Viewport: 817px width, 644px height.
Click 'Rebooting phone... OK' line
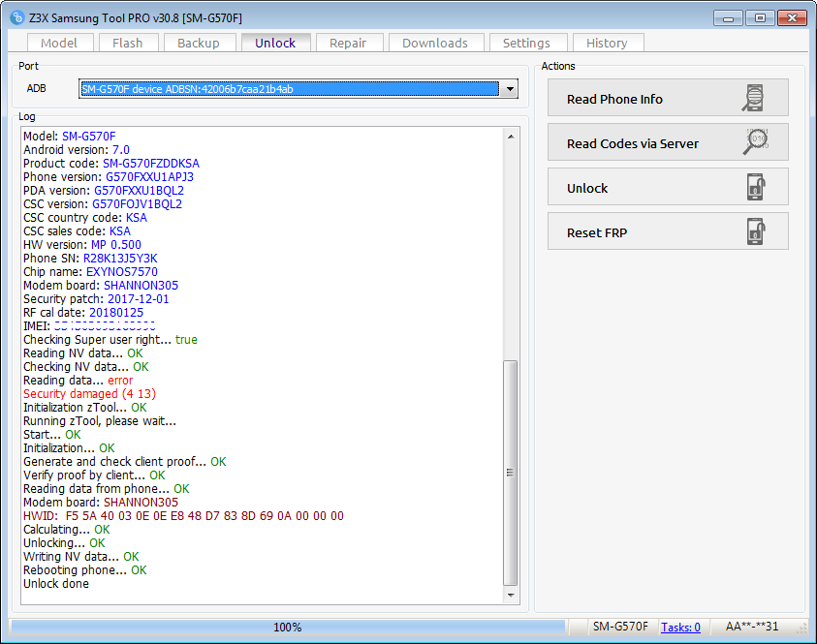pyautogui.click(x=85, y=570)
